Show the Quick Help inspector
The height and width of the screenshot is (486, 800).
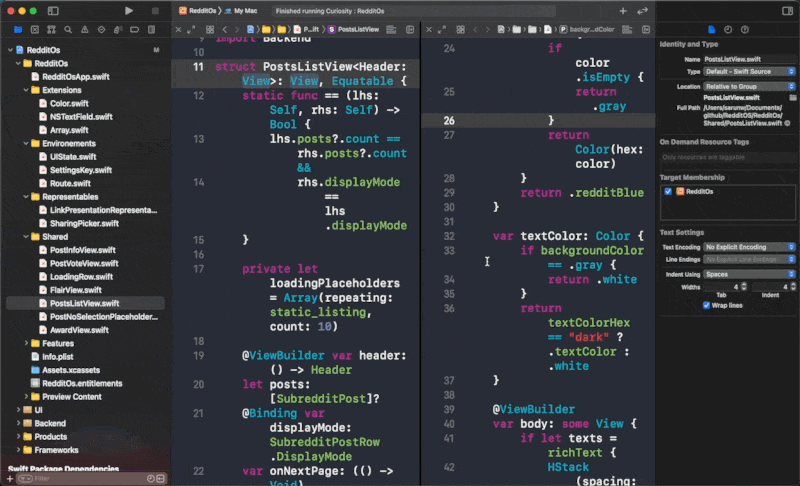(x=745, y=30)
